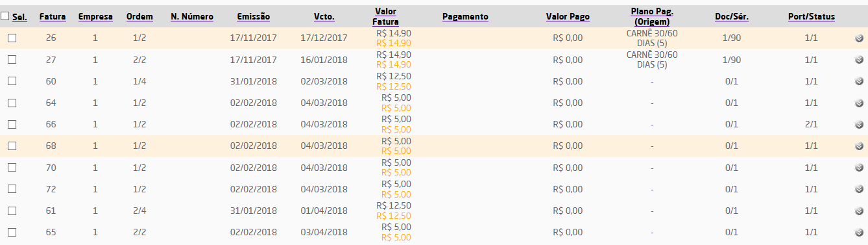Image resolution: width=868 pixels, height=245 pixels.
Task: Click the status icon for fatura 64
Action: pyautogui.click(x=859, y=103)
